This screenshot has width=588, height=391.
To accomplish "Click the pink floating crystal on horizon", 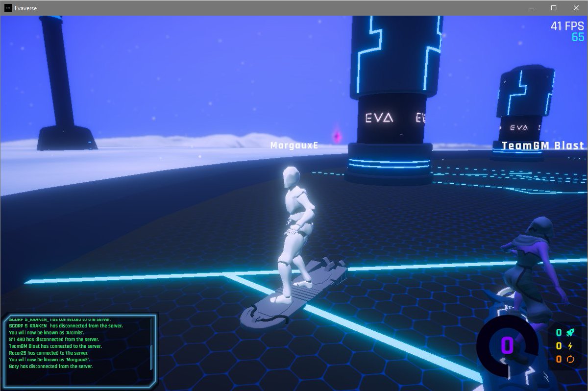I will (x=337, y=136).
